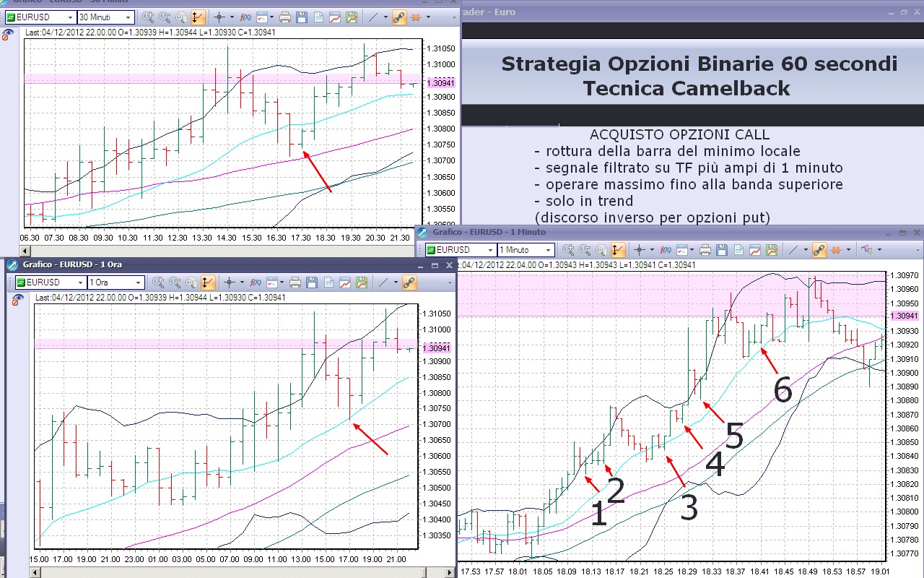Screen dimensions: 924x578
Task: Click the 'Grafico - EURUSD - 1 Minuto' title bar
Action: click(x=669, y=232)
